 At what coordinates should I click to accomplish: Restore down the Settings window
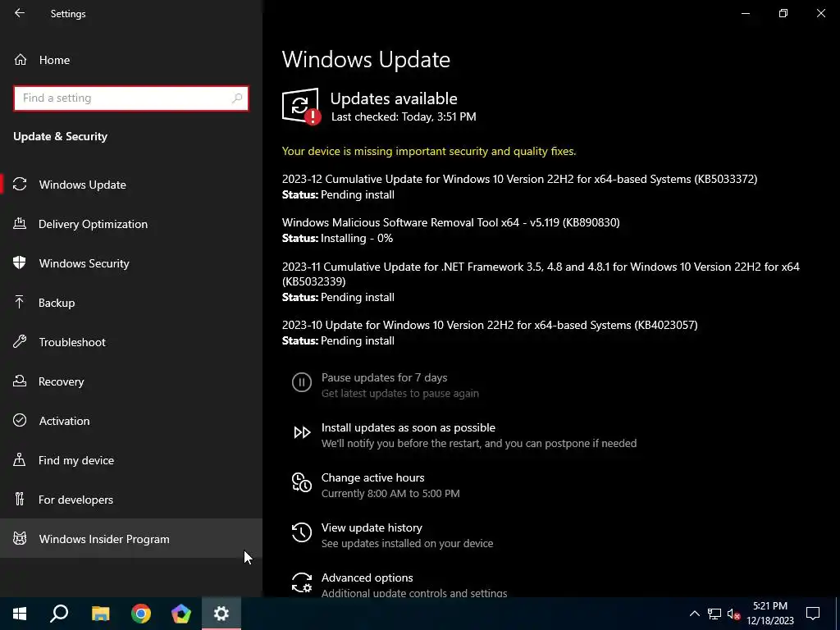(783, 13)
